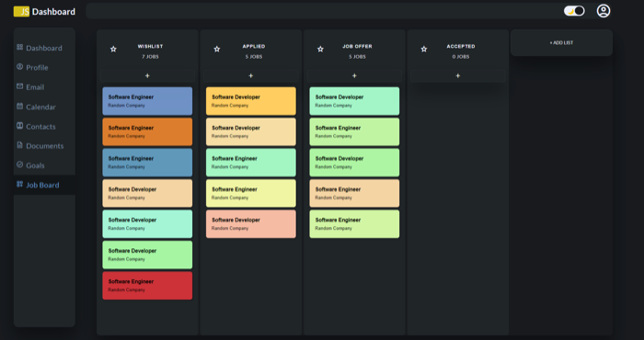Add a job to the Wishlist column
The height and width of the screenshot is (340, 644).
pyautogui.click(x=147, y=76)
